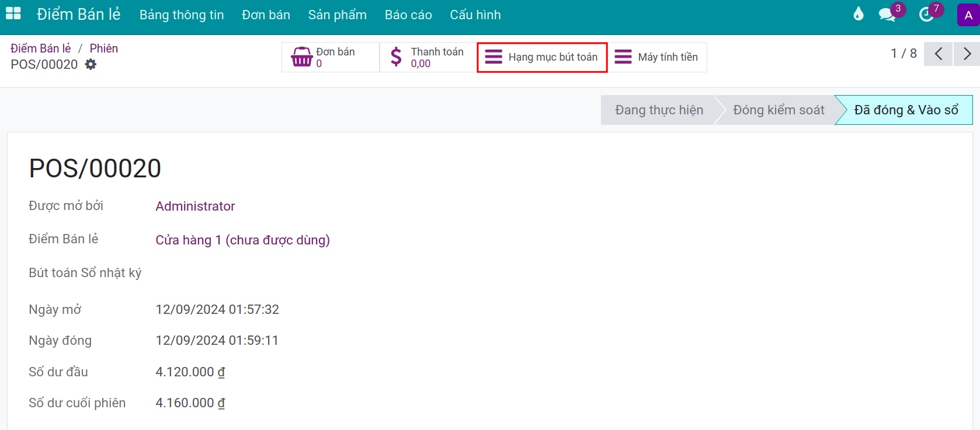Open the apps grid home menu icon
Viewport: 980px width, 430px height.
click(x=13, y=14)
